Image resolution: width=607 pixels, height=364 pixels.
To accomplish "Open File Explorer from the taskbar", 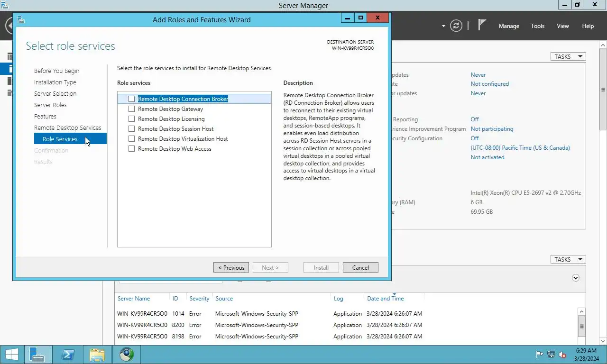I will pyautogui.click(x=97, y=355).
